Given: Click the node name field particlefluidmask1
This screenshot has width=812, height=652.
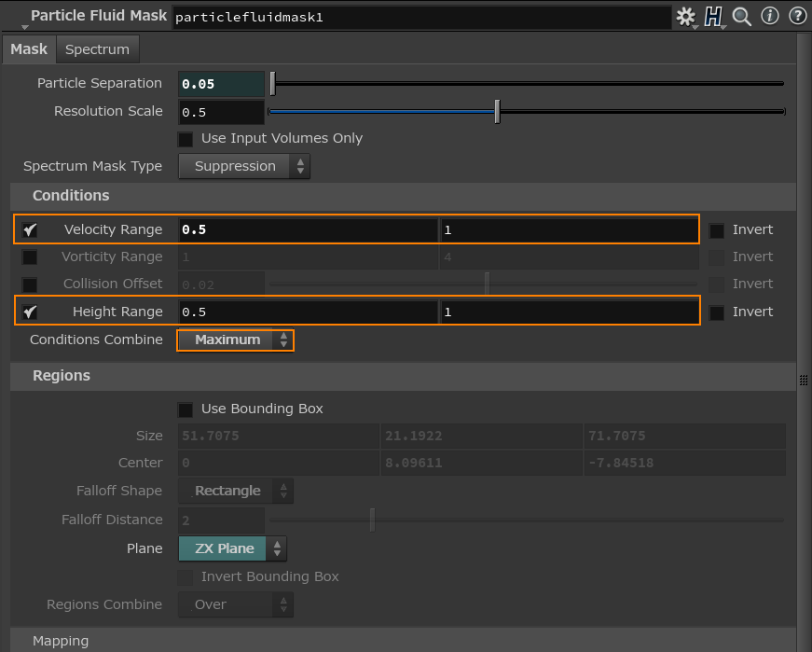Looking at the screenshot, I should click(421, 17).
